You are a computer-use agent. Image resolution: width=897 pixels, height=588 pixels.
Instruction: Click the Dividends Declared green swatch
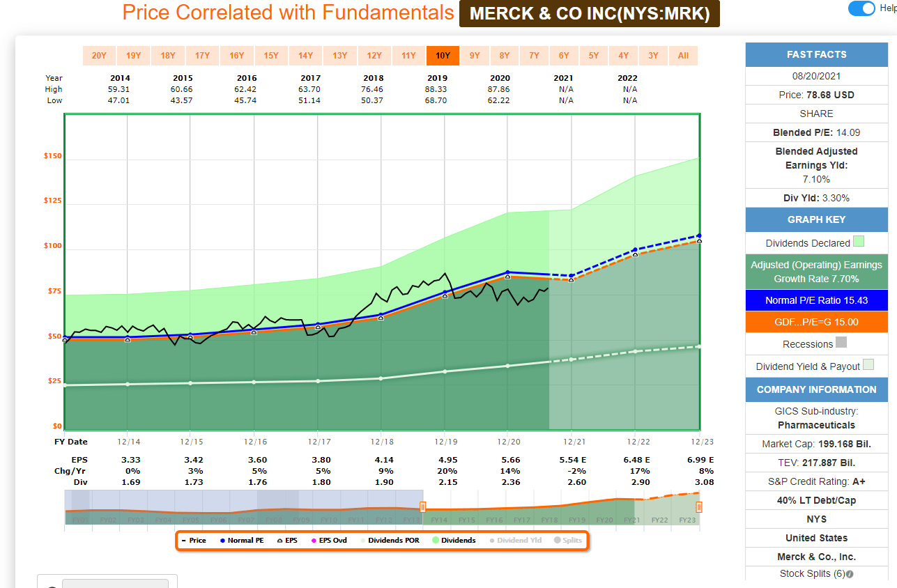pos(859,242)
